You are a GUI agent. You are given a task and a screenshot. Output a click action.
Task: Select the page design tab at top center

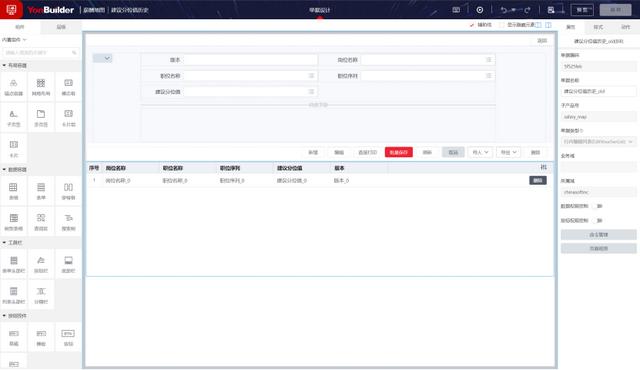pos(320,10)
